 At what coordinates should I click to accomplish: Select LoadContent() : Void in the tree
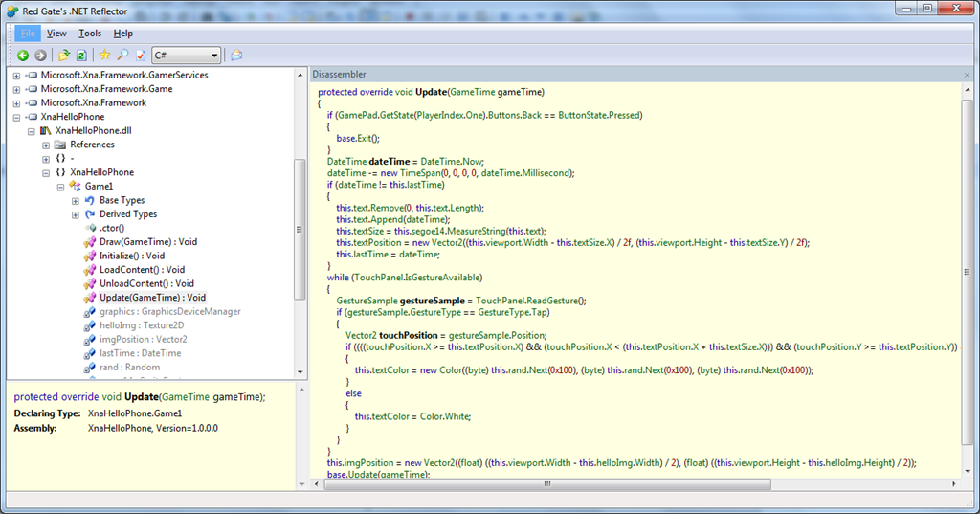[x=142, y=270]
